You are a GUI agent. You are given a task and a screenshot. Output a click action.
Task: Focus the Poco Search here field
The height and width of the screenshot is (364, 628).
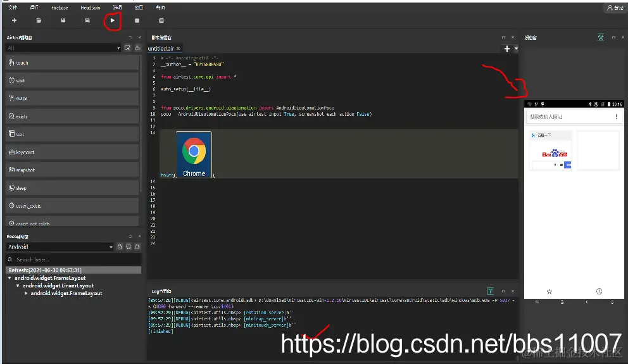click(x=73, y=260)
